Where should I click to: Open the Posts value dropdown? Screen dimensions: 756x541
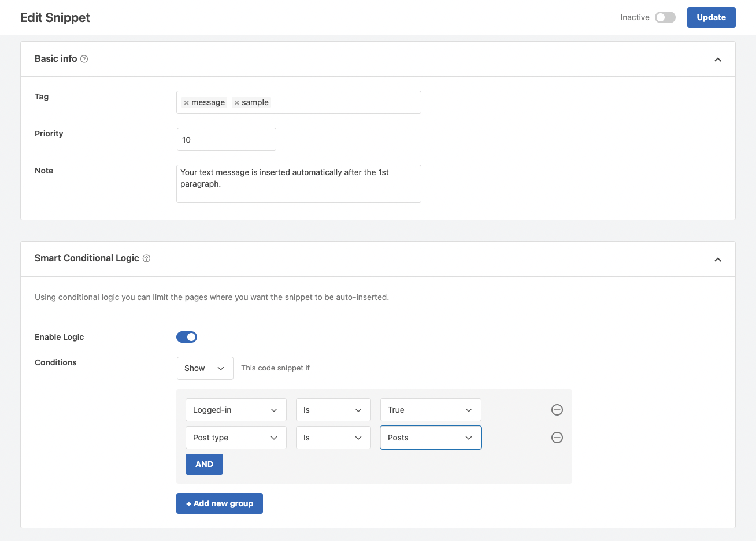(x=431, y=438)
